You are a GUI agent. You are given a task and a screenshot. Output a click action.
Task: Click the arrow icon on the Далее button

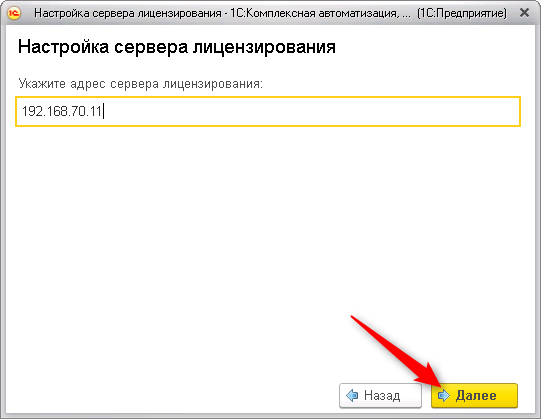tap(443, 396)
